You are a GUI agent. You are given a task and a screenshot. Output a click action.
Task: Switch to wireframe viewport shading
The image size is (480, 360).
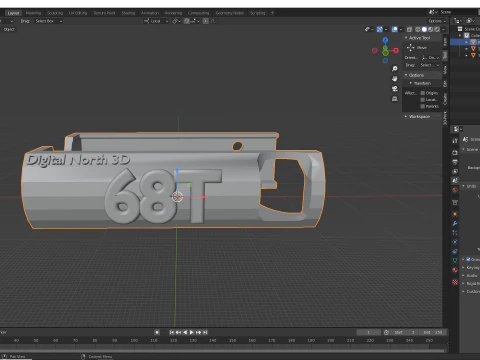click(418, 29)
